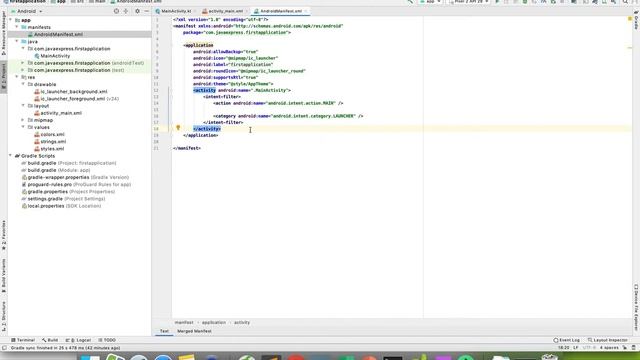Select colors.xml in values folder
The height and width of the screenshot is (360, 640).
(49, 134)
